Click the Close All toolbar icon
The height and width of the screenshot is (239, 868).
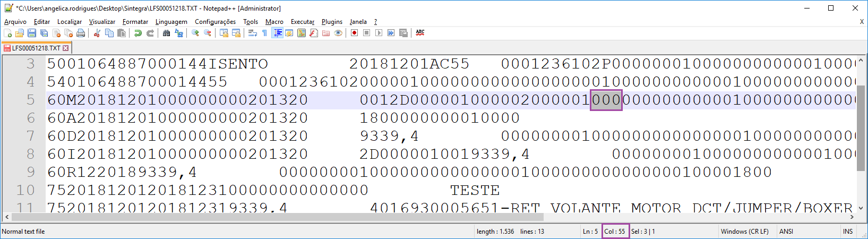click(x=68, y=33)
